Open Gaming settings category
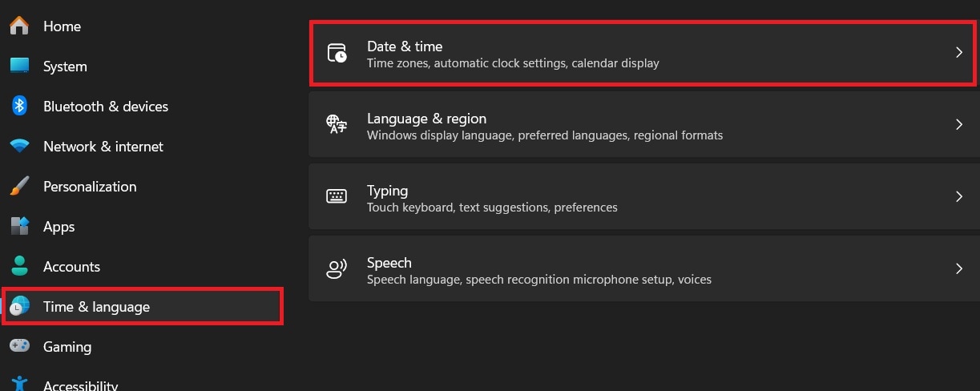980x391 pixels. (x=67, y=347)
